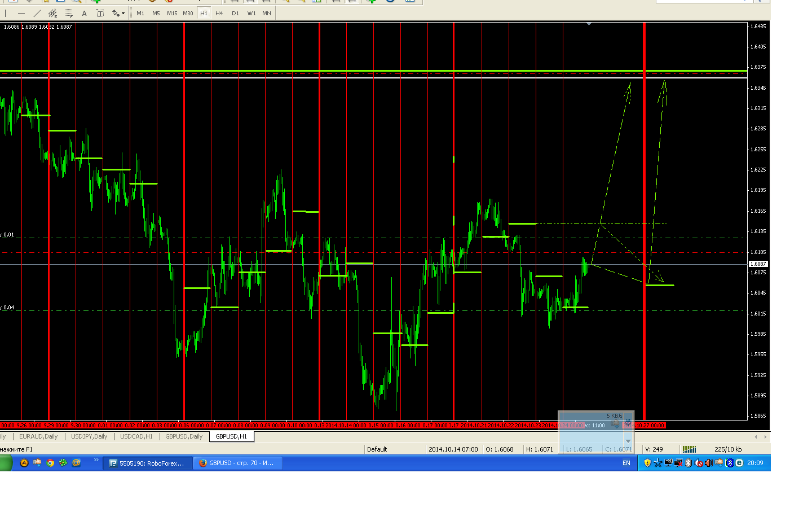Launch Chrome from quick launch
The height and width of the screenshot is (508, 812).
[x=50, y=463]
